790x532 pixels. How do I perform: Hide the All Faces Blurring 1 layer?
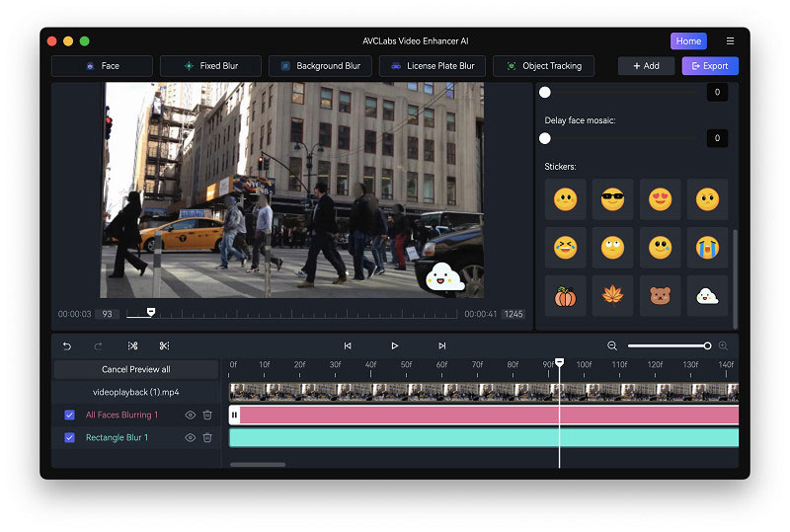(190, 415)
